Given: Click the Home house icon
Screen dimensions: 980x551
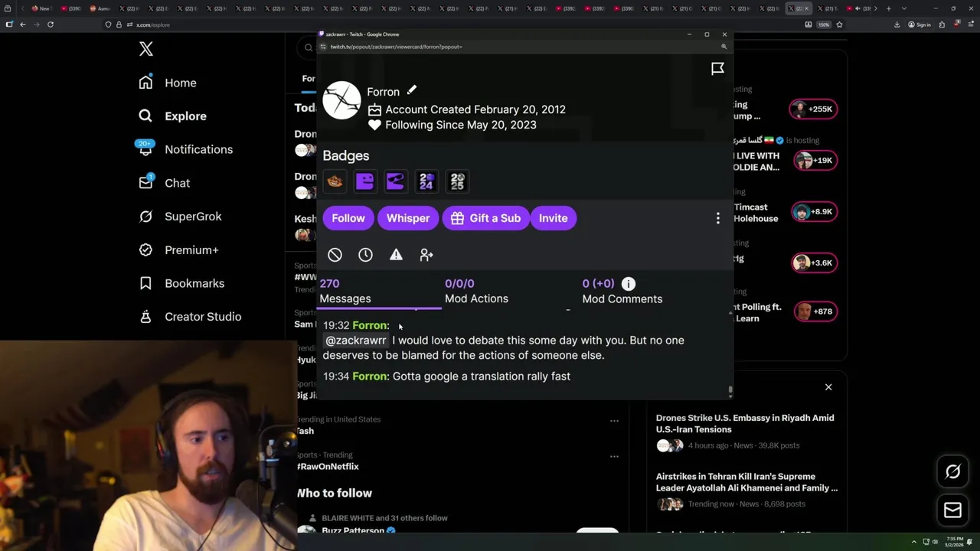Looking at the screenshot, I should click(x=145, y=83).
